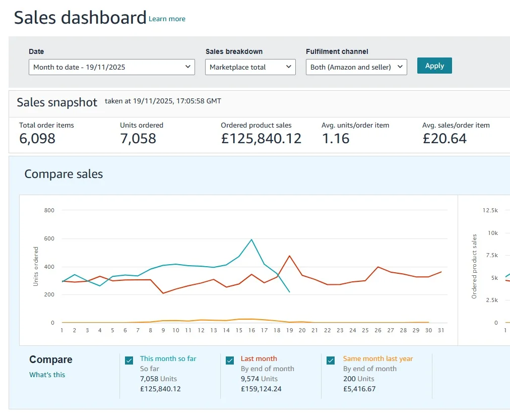Click the £5,416.67 last year sales

coord(359,389)
